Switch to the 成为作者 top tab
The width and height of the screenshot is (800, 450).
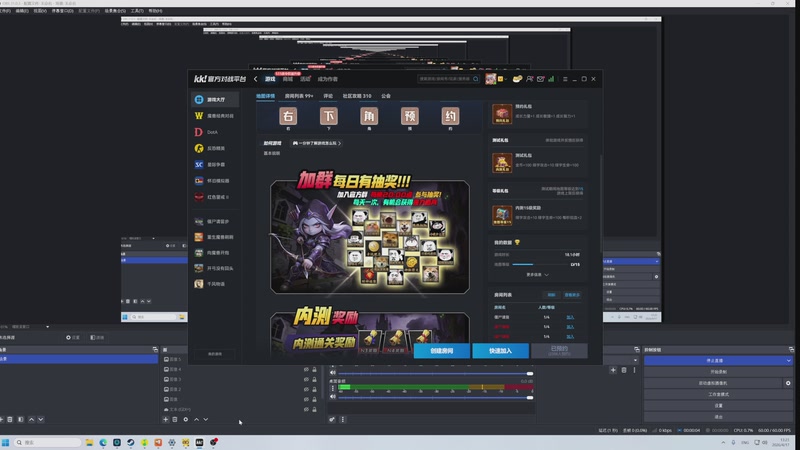click(x=328, y=79)
